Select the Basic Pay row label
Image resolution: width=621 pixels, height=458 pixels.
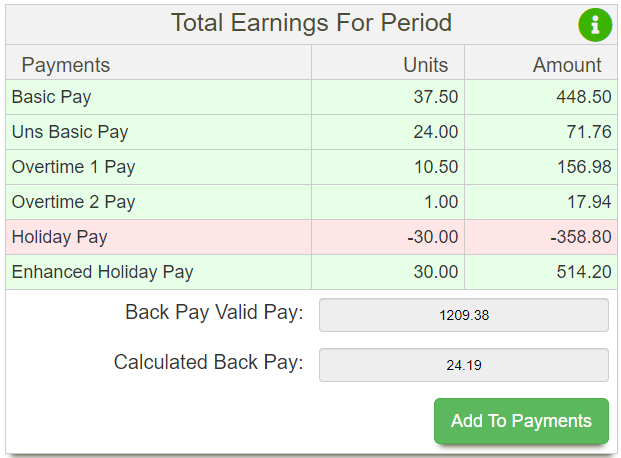click(52, 97)
